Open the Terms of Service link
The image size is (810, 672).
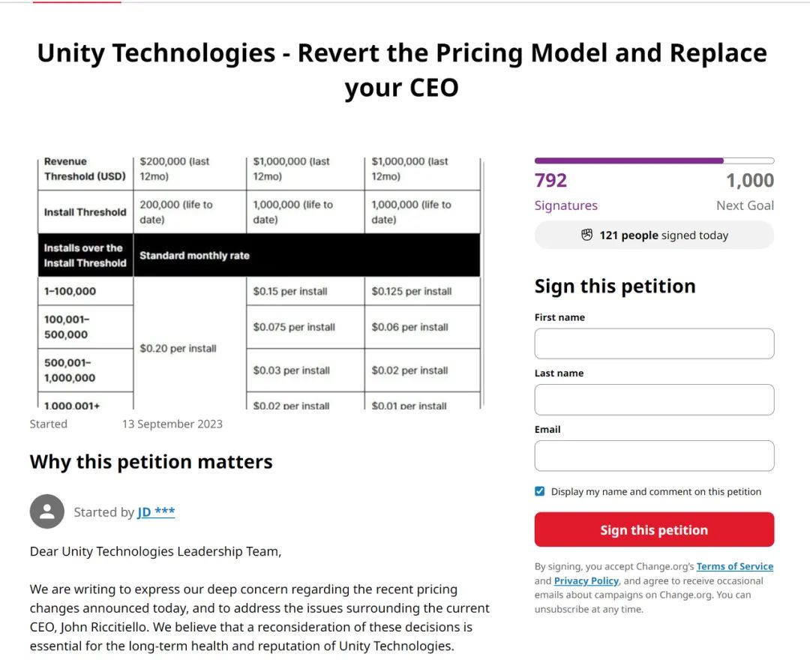[734, 567]
